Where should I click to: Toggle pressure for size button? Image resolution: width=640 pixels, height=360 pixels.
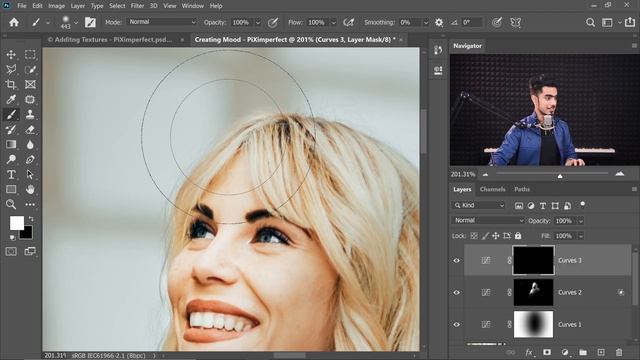497,22
